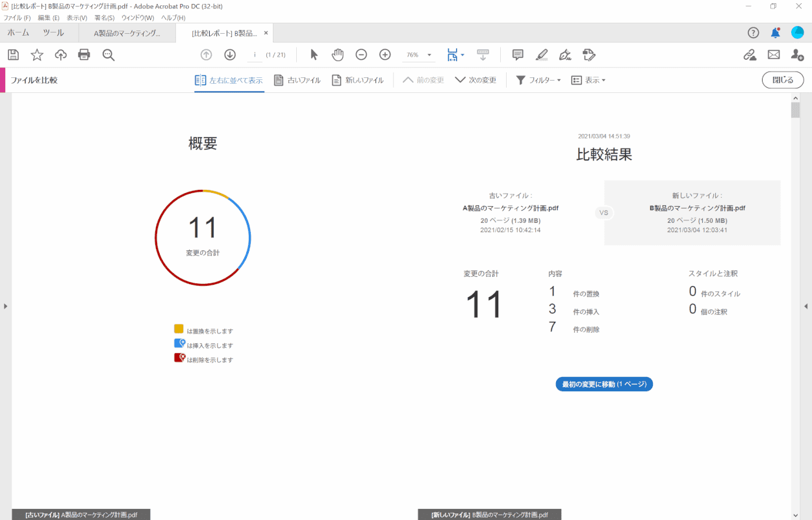The image size is (812, 520).
Task: Select 新しいファイル view
Action: 358,80
